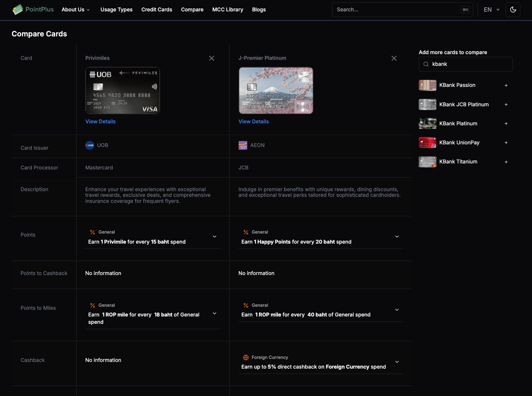Expand the About Us dropdown menu
The height and width of the screenshot is (396, 532).
pyautogui.click(x=76, y=10)
